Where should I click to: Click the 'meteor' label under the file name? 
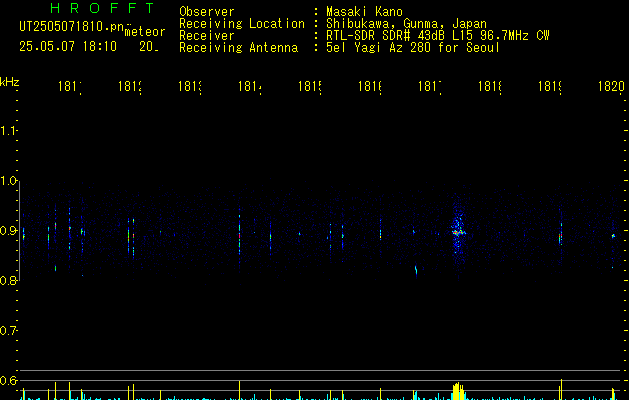145,32
